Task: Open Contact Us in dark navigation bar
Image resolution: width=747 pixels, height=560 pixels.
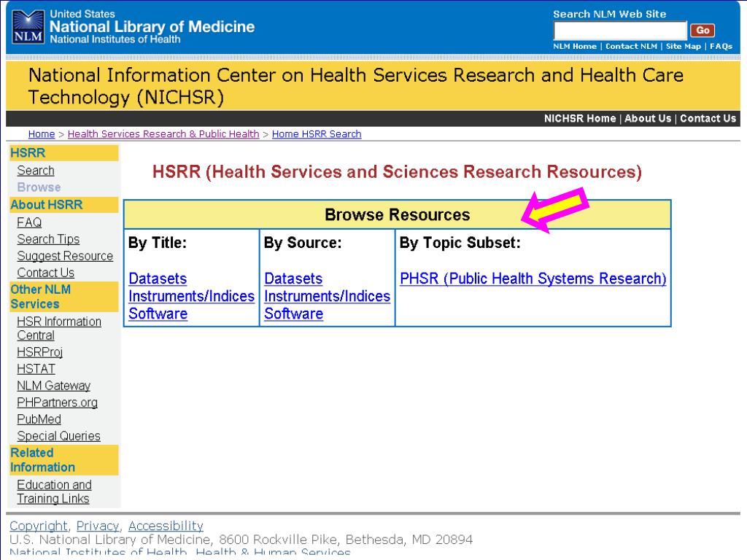Action: click(x=708, y=119)
